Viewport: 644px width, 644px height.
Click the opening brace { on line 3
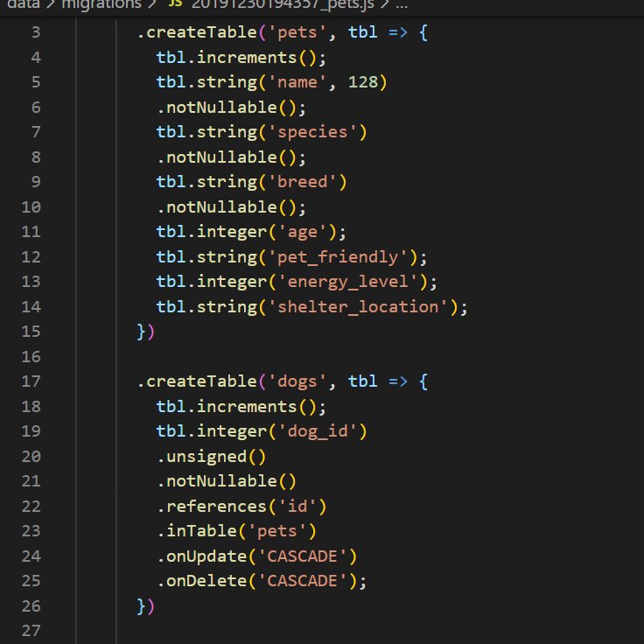[x=423, y=32]
